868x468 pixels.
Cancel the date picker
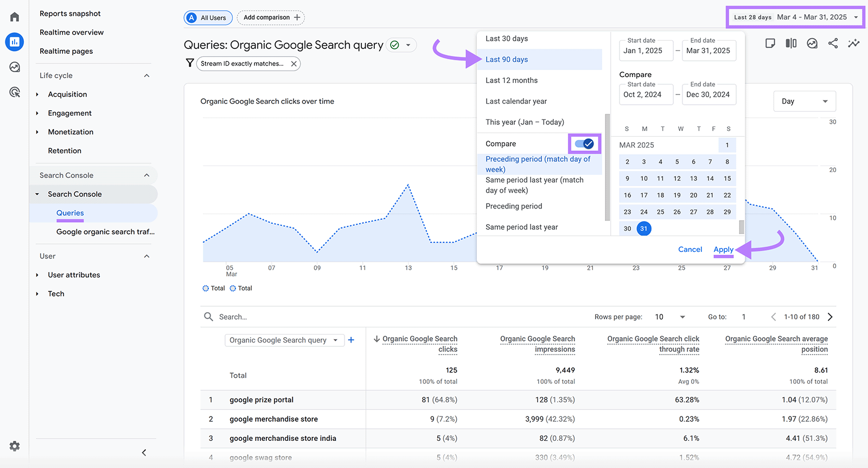point(690,249)
